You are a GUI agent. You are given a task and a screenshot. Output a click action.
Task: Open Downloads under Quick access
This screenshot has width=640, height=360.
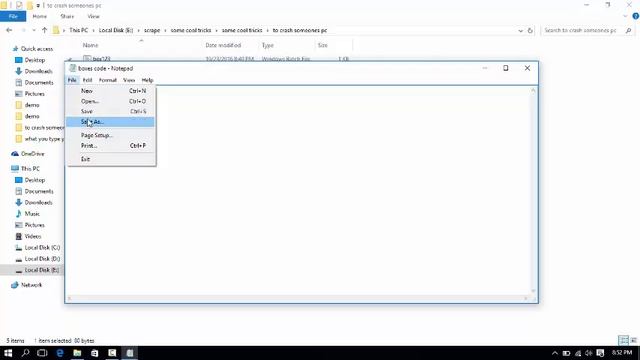point(38,71)
